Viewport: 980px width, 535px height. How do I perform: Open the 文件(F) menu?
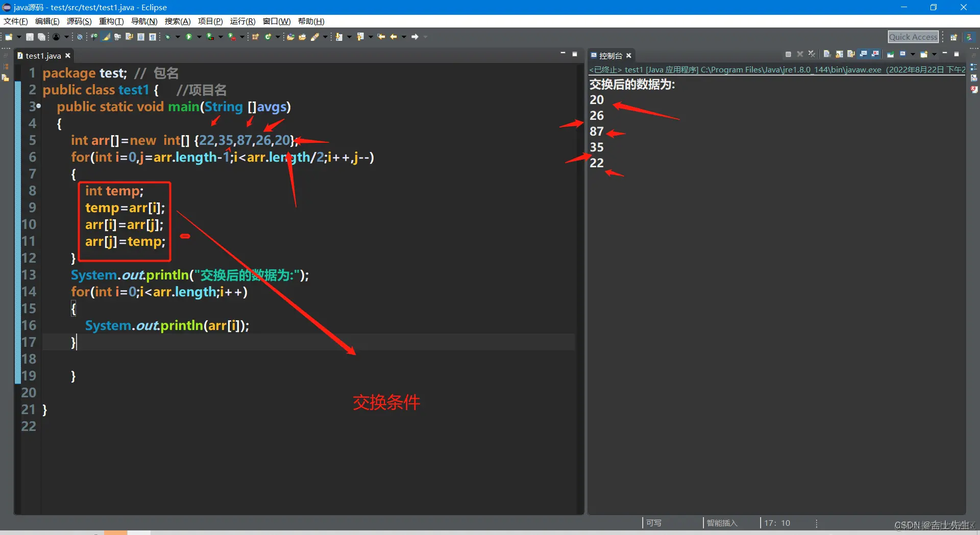click(x=16, y=21)
